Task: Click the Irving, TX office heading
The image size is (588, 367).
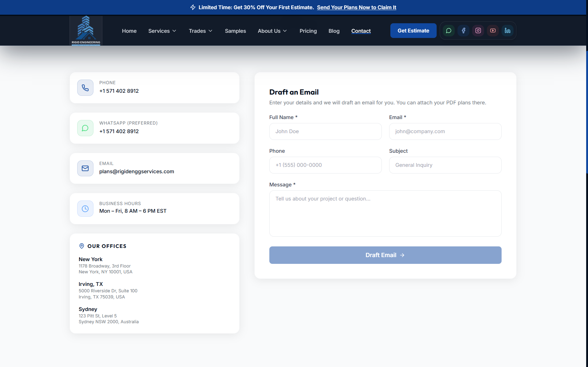Action: pos(91,284)
